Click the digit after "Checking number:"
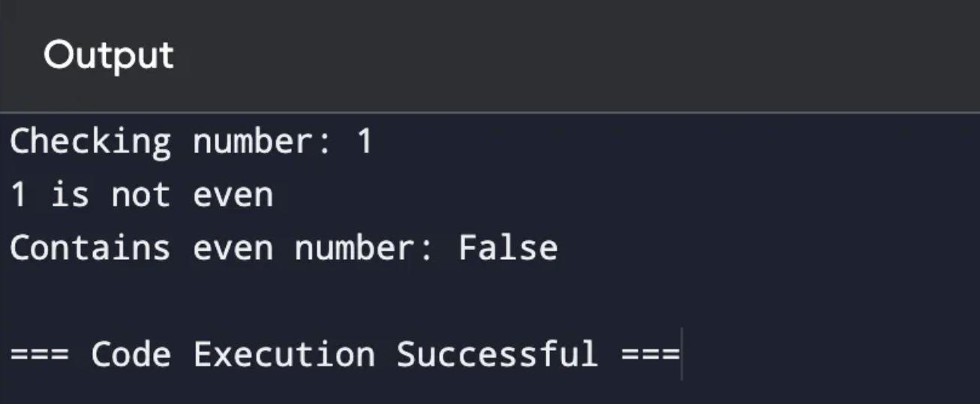The image size is (980, 404). point(365,142)
